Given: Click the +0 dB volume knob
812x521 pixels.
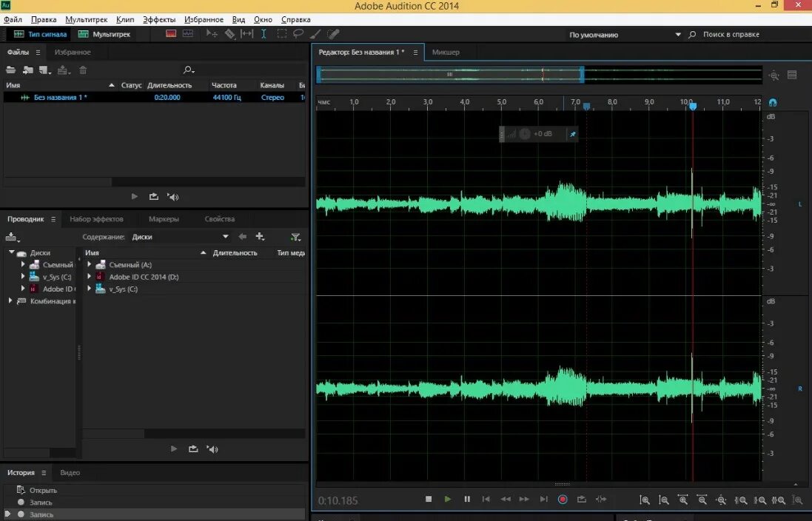Looking at the screenshot, I should pyautogui.click(x=525, y=134).
